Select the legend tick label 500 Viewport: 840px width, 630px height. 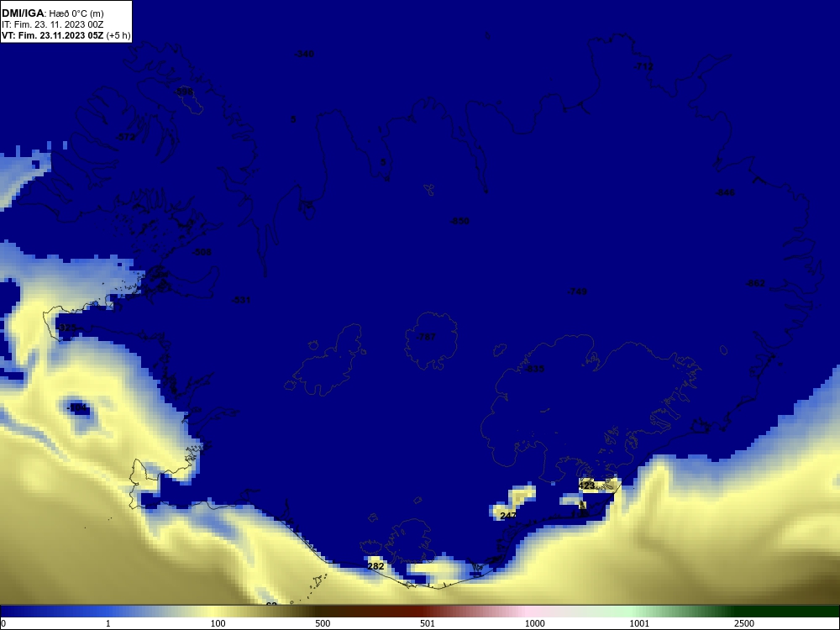coord(323,623)
